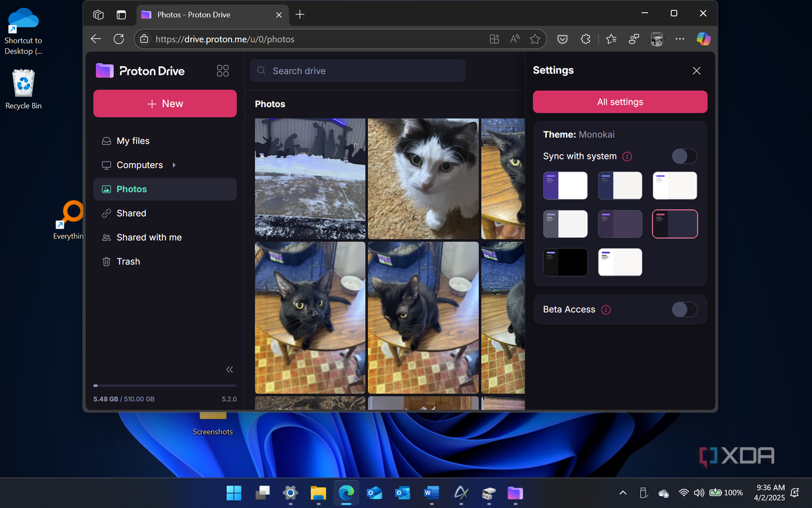Screen dimensions: 812x508
Task: Click the Search drive field
Action: click(358, 71)
